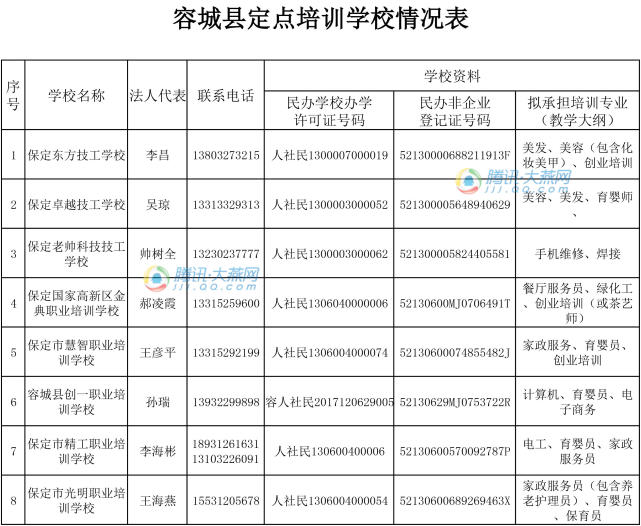The height and width of the screenshot is (526, 641).
Task: Select license 人社民1300003000062
Action: tap(330, 254)
